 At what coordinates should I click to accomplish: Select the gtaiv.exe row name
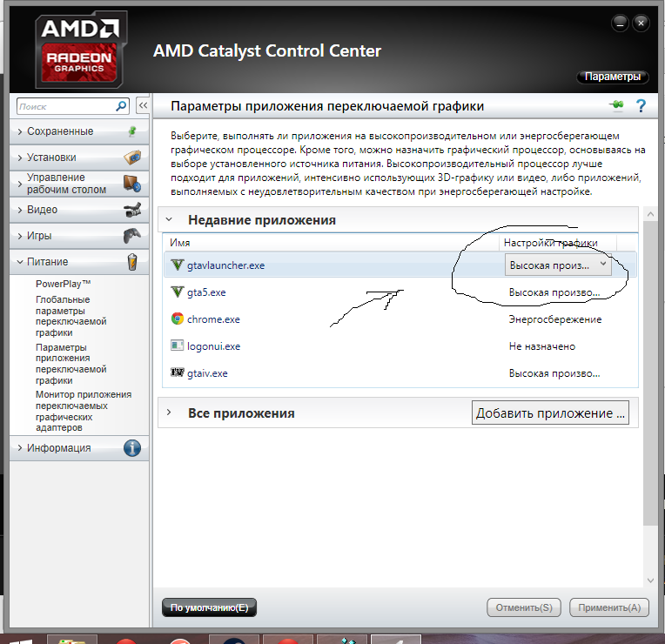[x=207, y=373]
